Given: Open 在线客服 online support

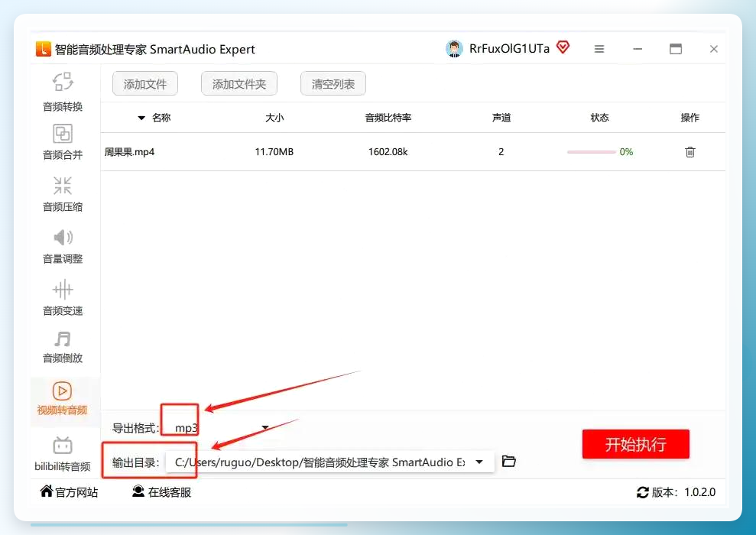Looking at the screenshot, I should click(161, 491).
